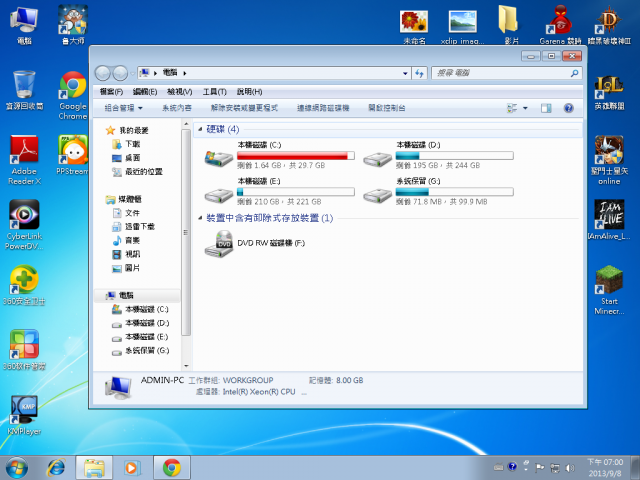This screenshot has height=480, width=640.
Task: Click the Explorer help question-mark icon
Action: 569,108
